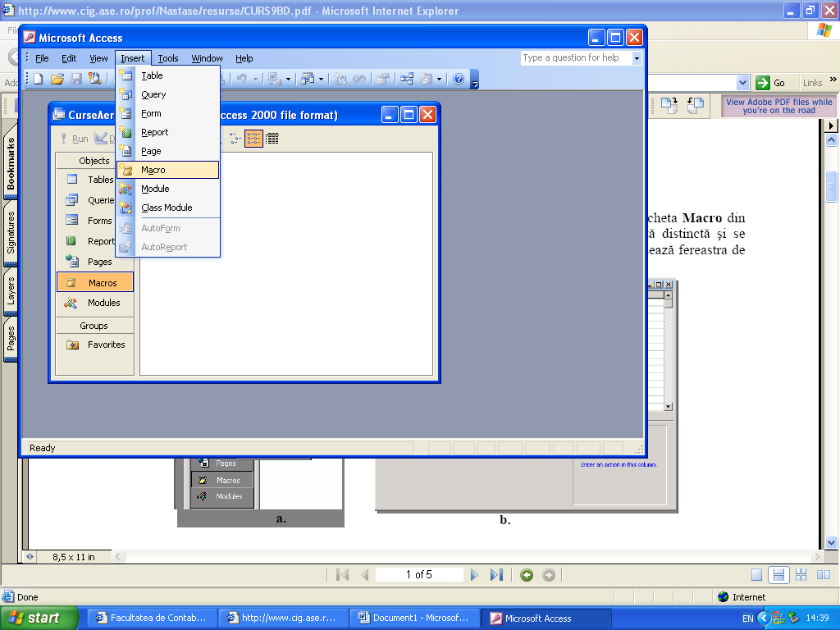Click the OfficeLinks icon in Access toolbar

click(275, 80)
